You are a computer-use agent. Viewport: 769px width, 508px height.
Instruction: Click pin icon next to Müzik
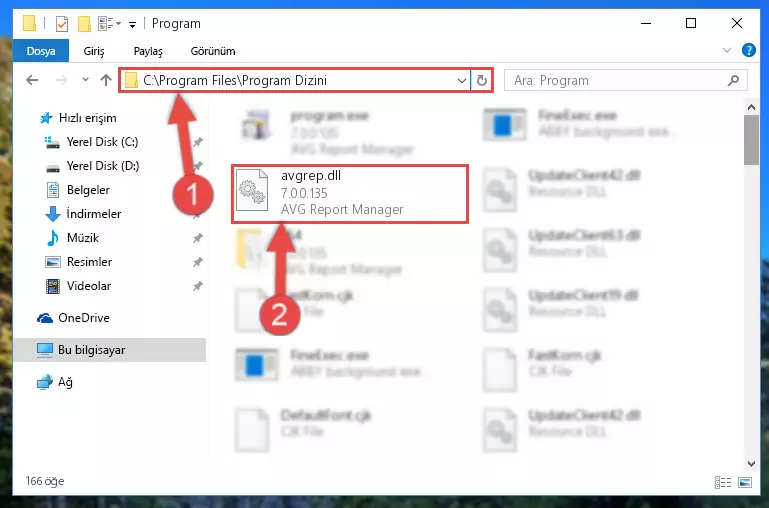coord(198,238)
